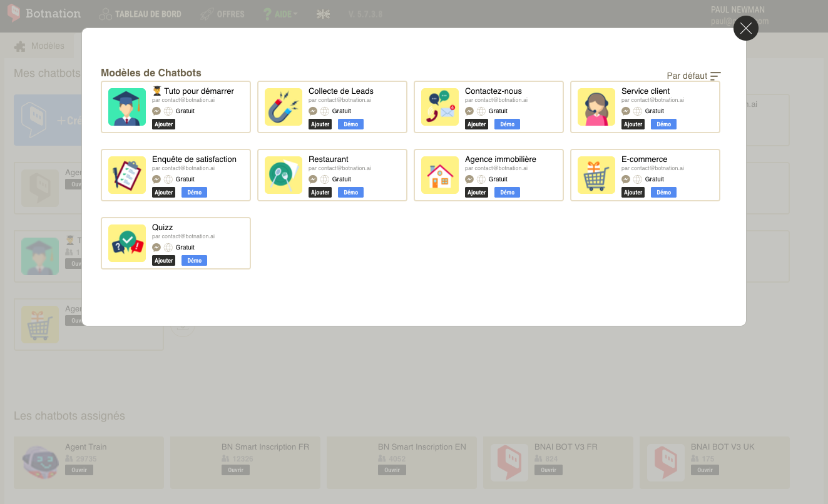Add the Collecte de Leads template

pyautogui.click(x=320, y=124)
